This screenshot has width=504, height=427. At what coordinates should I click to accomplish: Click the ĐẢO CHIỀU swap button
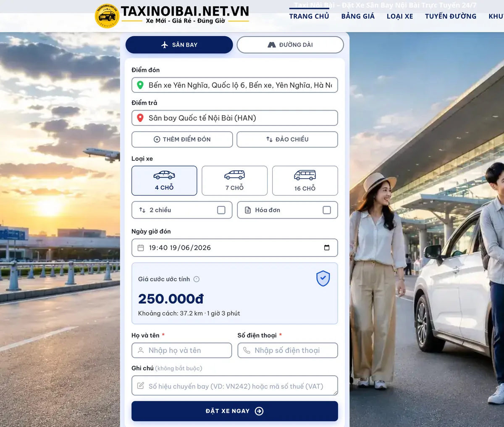(287, 140)
